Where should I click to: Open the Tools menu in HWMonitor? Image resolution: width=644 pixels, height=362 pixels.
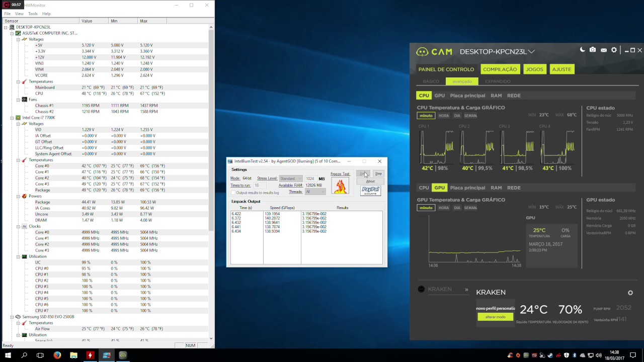tap(33, 14)
